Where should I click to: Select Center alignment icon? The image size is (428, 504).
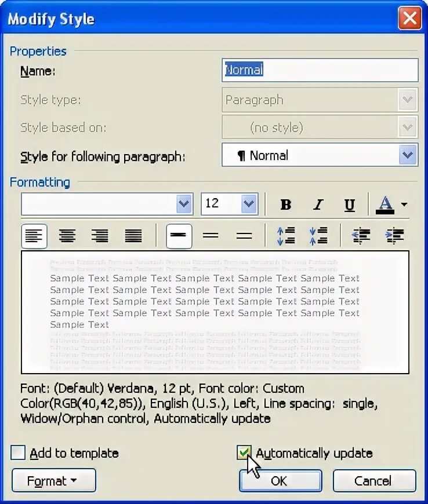67,236
